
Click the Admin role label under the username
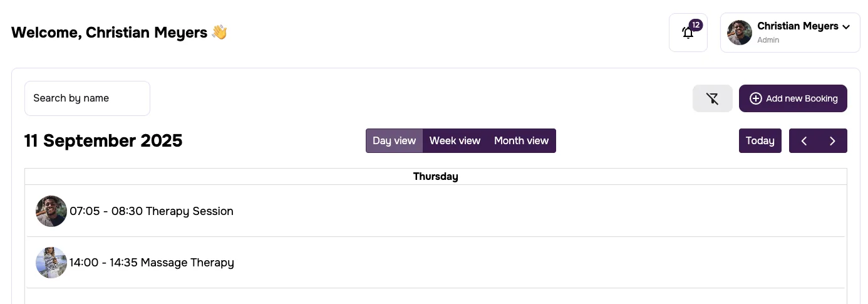768,40
